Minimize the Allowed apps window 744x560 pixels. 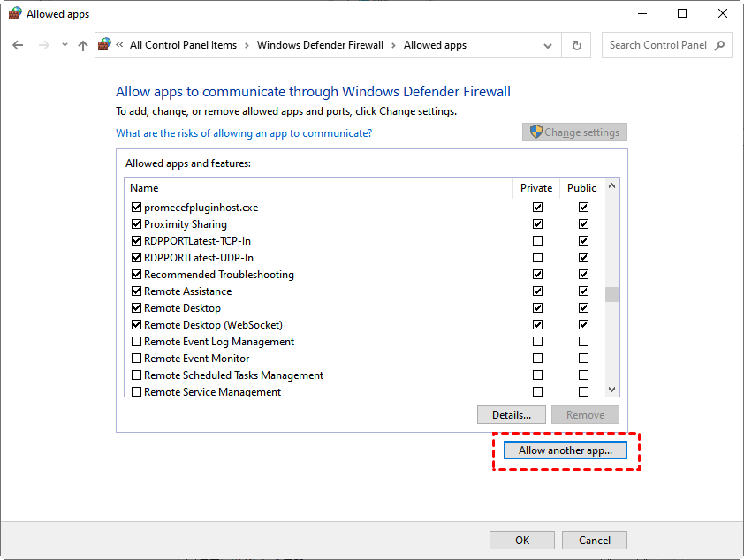click(642, 14)
